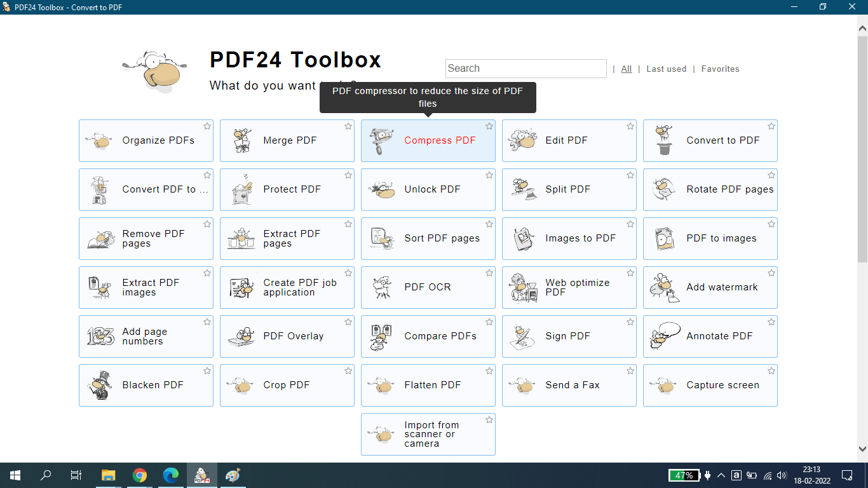
Task: Switch to the Last used filter
Action: [666, 69]
